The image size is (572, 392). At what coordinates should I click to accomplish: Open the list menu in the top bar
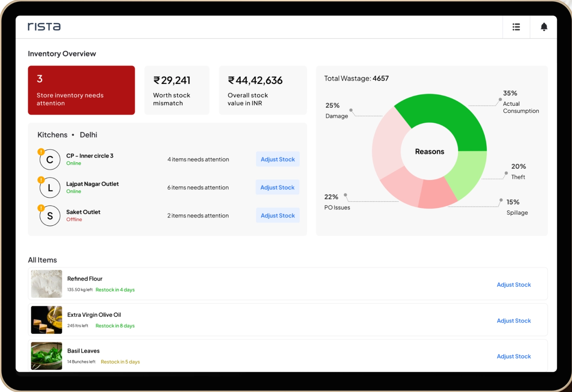click(x=516, y=27)
